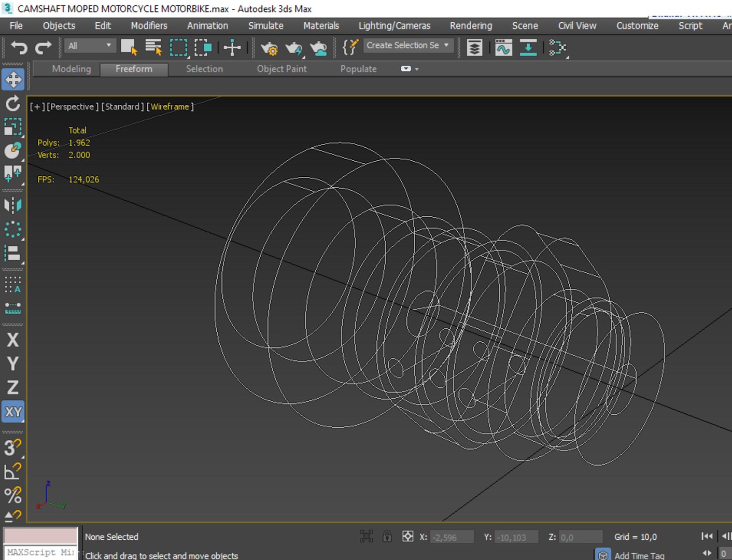Open the [Standard] shading quality menu

point(122,106)
